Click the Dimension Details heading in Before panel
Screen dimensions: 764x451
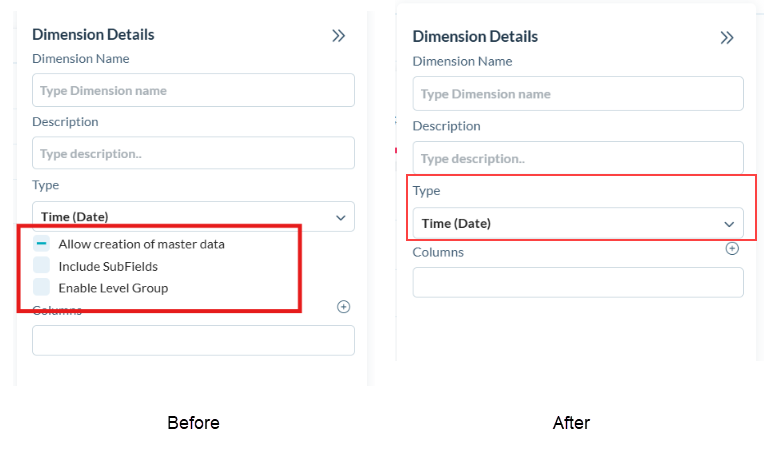point(93,34)
